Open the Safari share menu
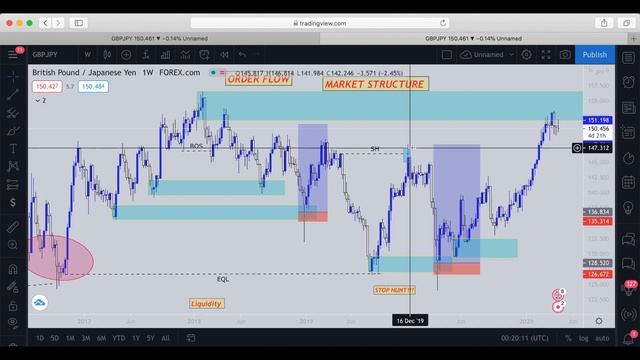The image size is (640, 360). 604,23
